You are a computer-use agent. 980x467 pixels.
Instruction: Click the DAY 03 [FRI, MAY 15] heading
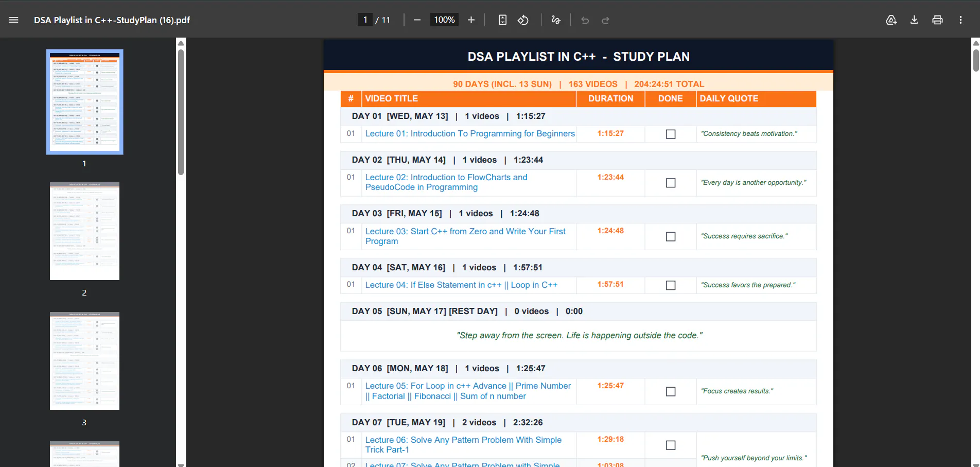coord(397,213)
